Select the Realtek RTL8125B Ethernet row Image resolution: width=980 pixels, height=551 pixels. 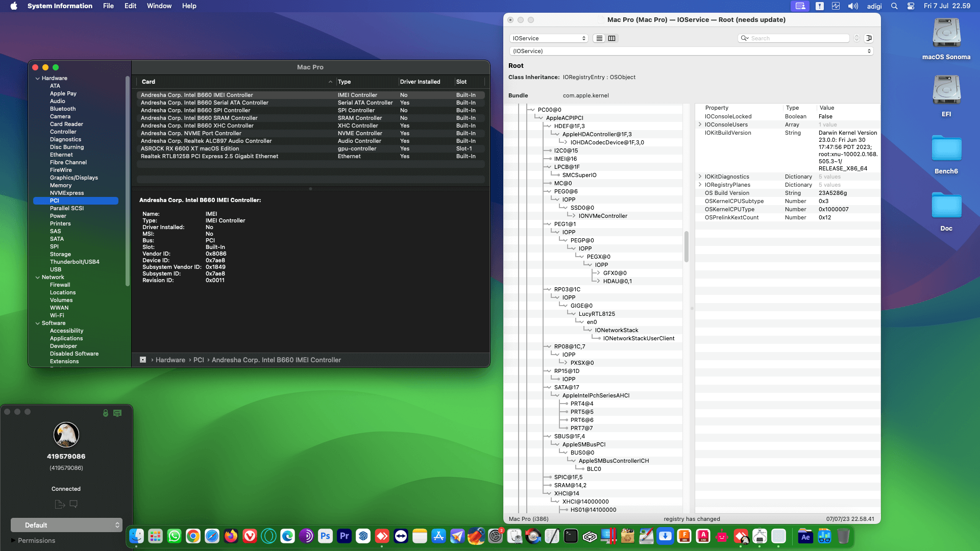310,157
